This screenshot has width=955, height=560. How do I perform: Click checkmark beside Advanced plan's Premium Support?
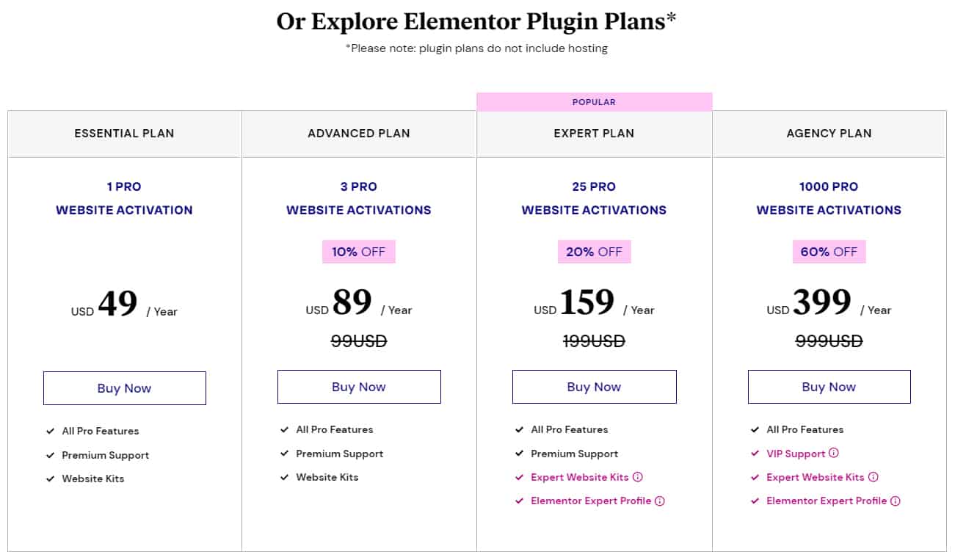(284, 454)
